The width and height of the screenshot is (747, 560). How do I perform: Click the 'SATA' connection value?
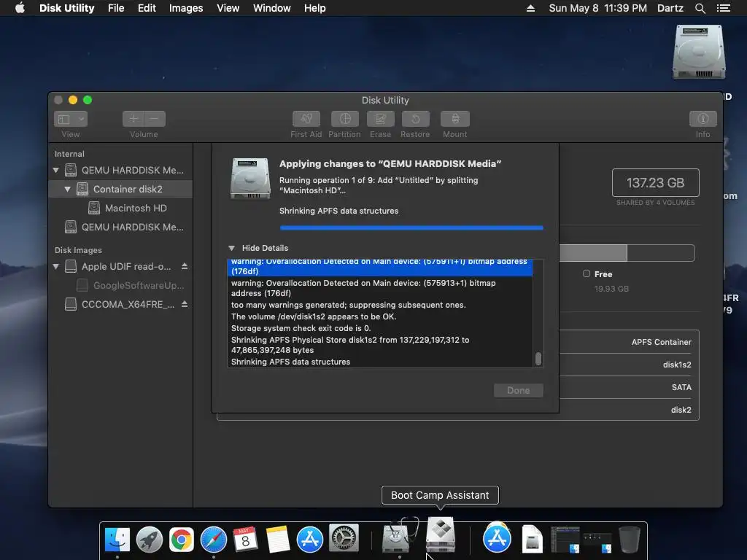681,387
